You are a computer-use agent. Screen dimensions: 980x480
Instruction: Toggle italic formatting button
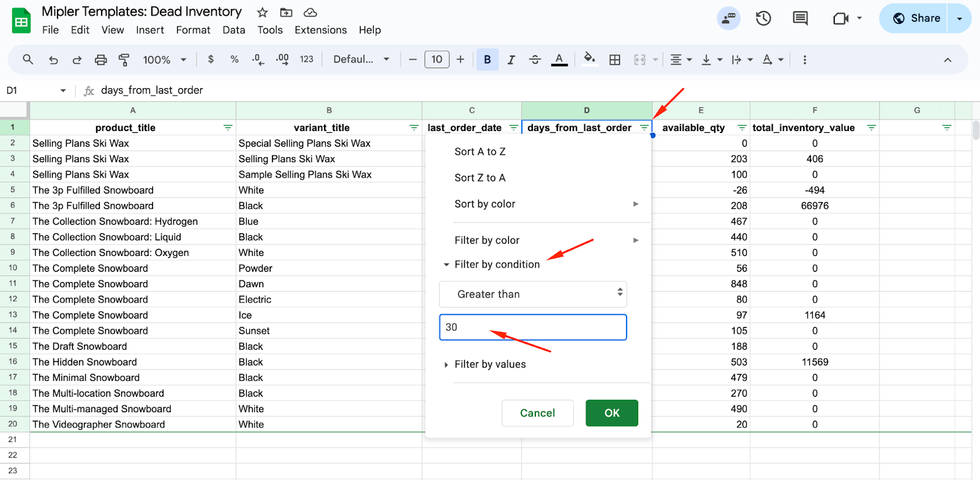(511, 59)
